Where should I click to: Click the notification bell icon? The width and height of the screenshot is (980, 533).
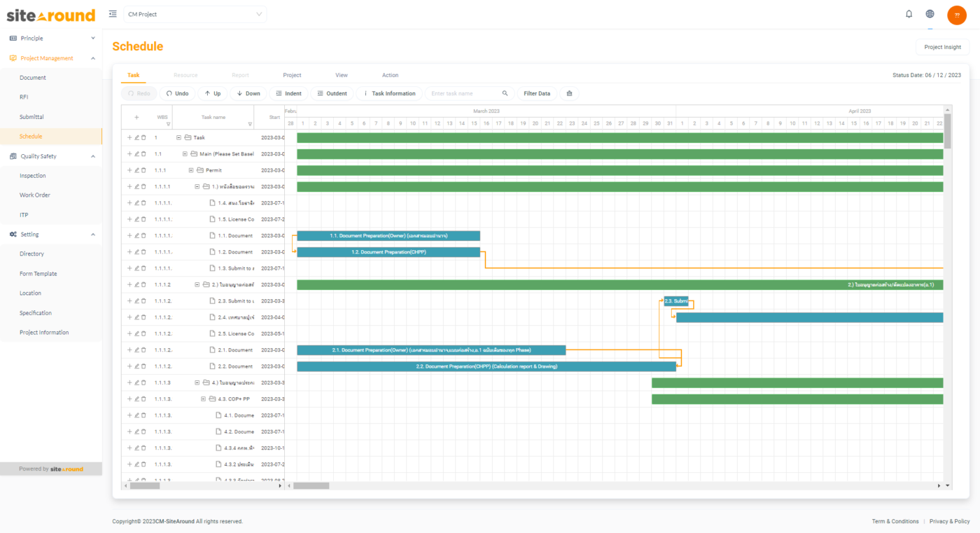click(909, 14)
